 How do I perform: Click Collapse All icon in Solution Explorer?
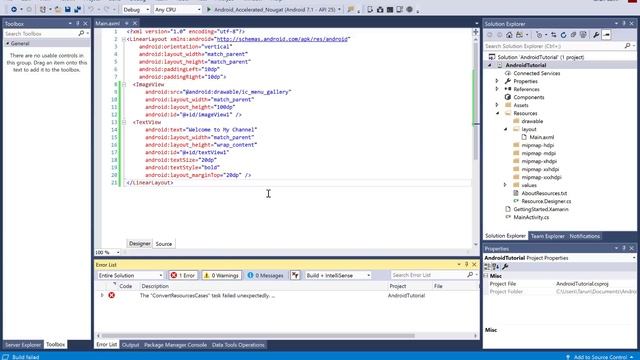pos(573,35)
